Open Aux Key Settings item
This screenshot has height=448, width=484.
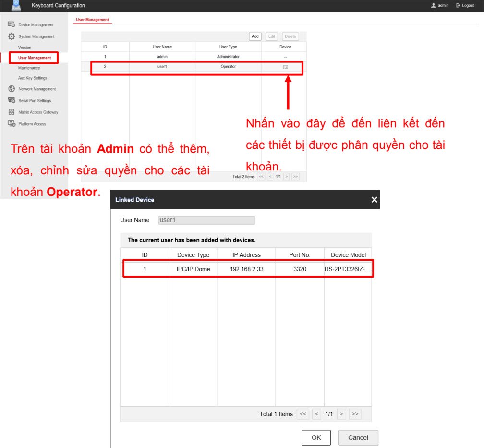(33, 78)
